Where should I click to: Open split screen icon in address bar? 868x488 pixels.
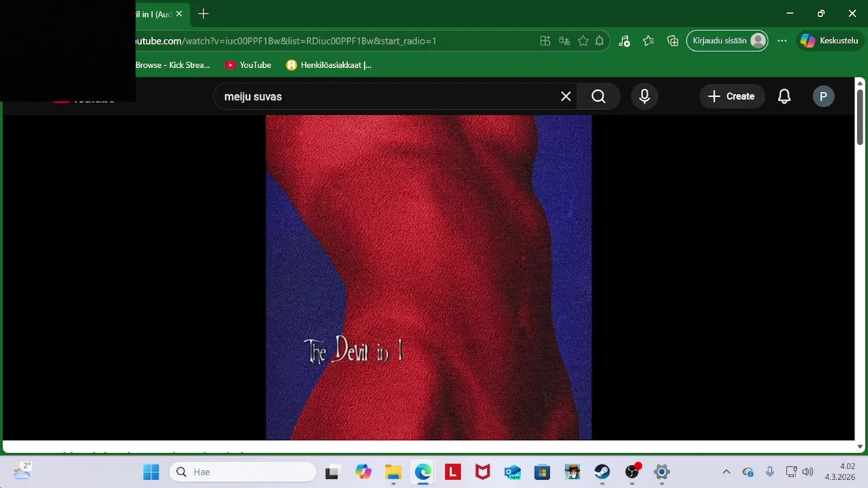click(x=545, y=41)
